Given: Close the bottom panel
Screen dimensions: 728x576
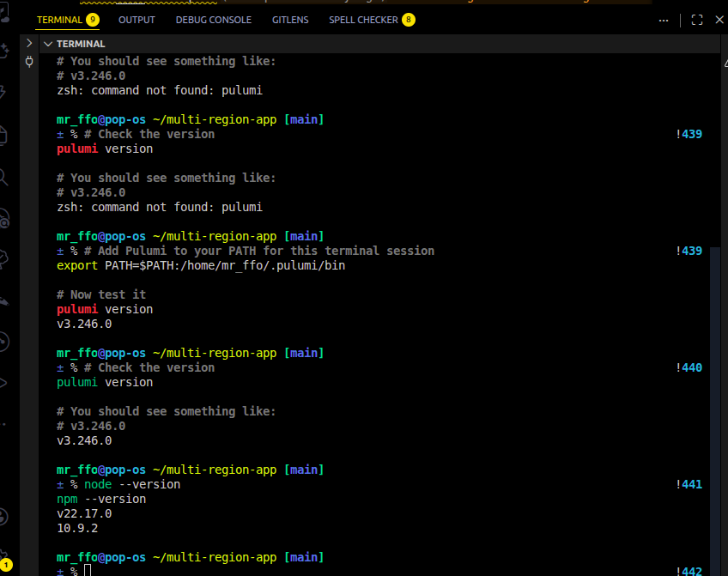Looking at the screenshot, I should 719,20.
